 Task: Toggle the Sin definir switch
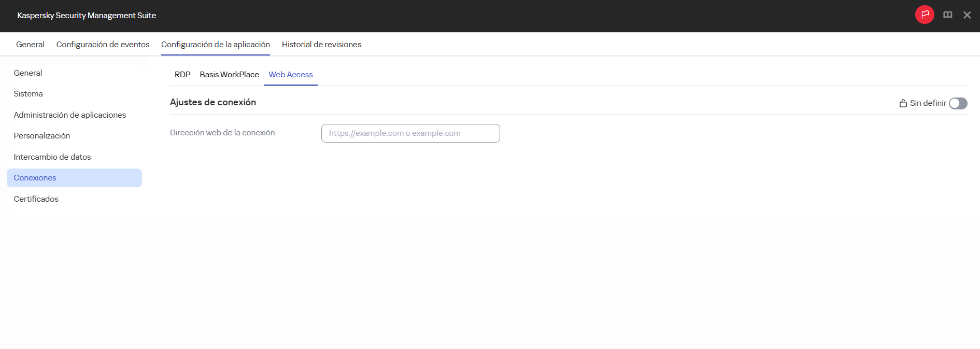click(x=958, y=103)
